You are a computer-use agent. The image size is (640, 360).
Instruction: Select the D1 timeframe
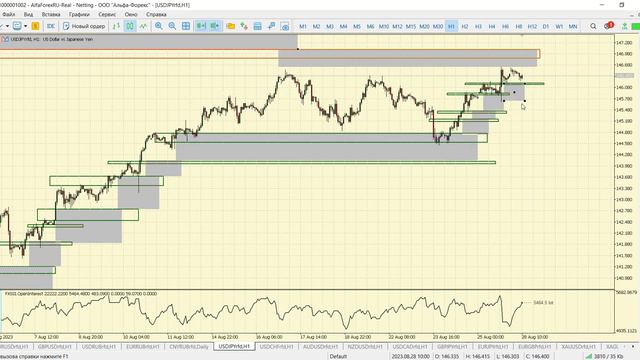(546, 26)
